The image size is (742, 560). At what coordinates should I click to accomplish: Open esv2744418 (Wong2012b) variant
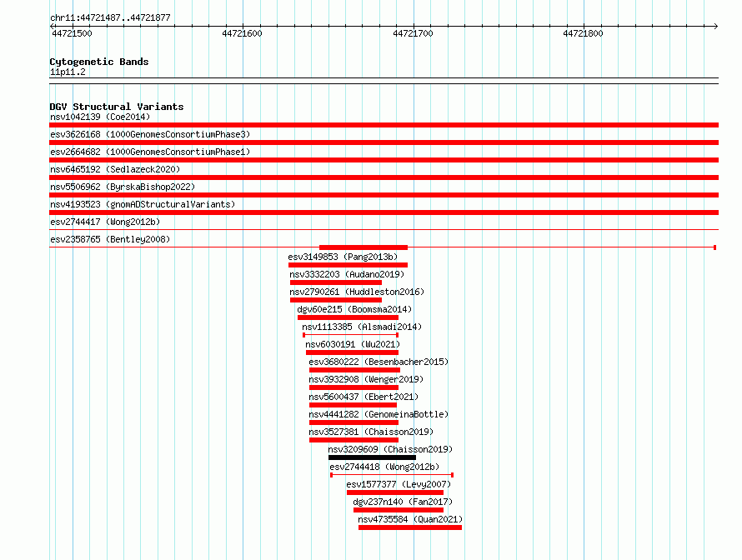coord(384,467)
